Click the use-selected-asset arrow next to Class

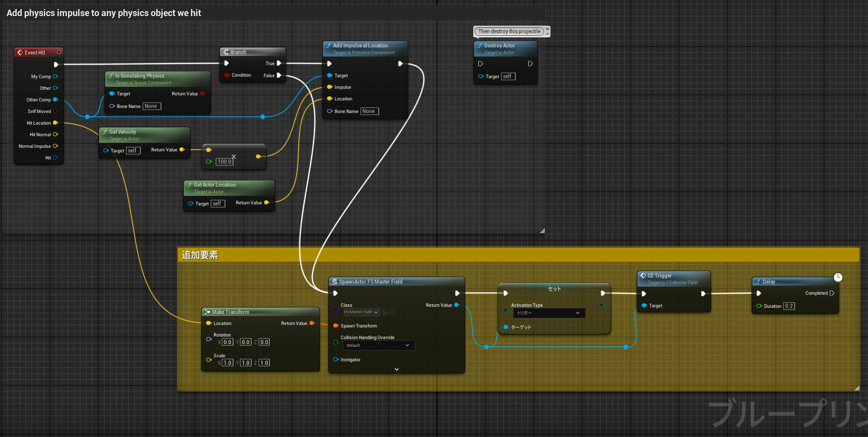tap(385, 312)
